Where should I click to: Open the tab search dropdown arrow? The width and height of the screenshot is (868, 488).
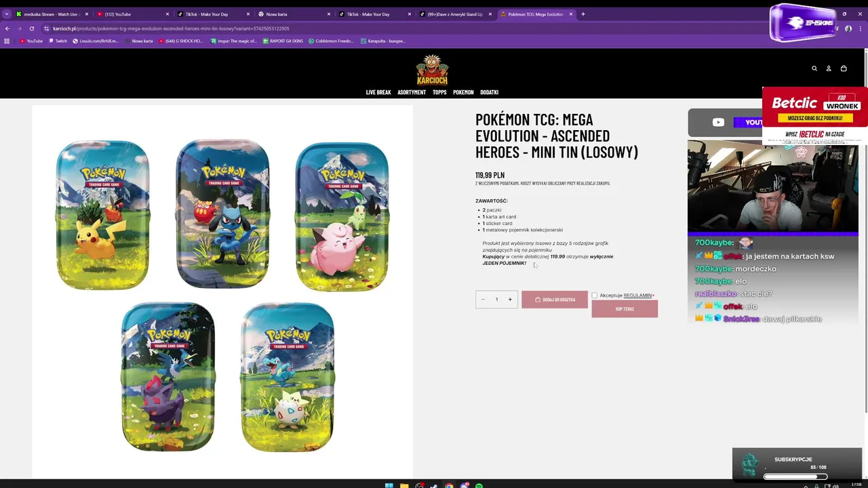point(7,14)
